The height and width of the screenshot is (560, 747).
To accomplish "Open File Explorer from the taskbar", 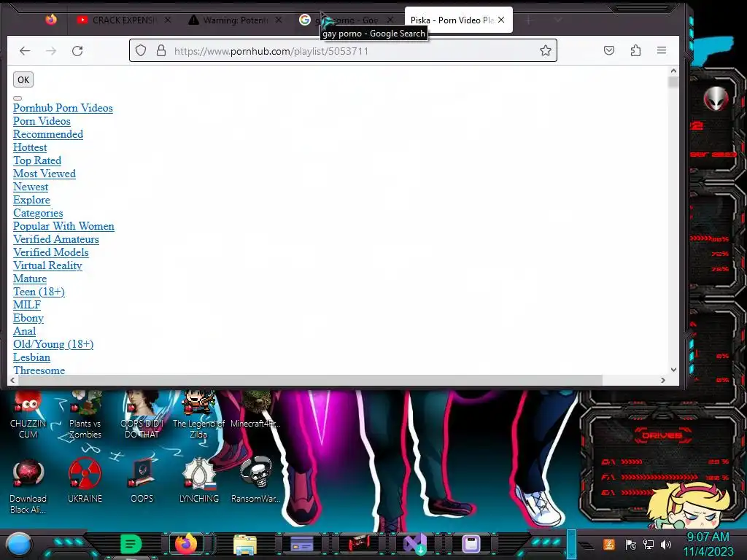I will 245,544.
